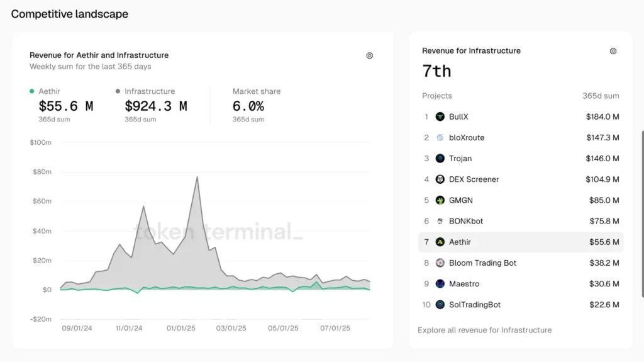Click the -$20m y-axis label
This screenshot has height=362, width=644.
40,319
